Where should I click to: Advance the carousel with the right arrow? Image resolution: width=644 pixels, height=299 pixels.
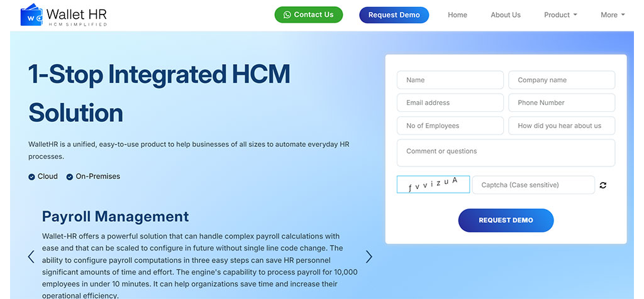[x=369, y=257]
